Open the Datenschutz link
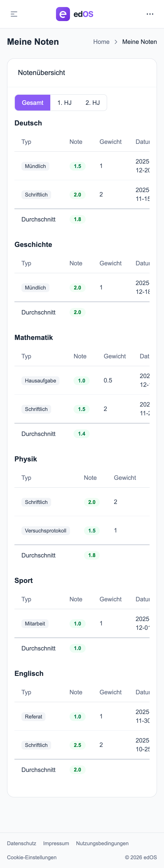164x868 pixels. (x=21, y=843)
